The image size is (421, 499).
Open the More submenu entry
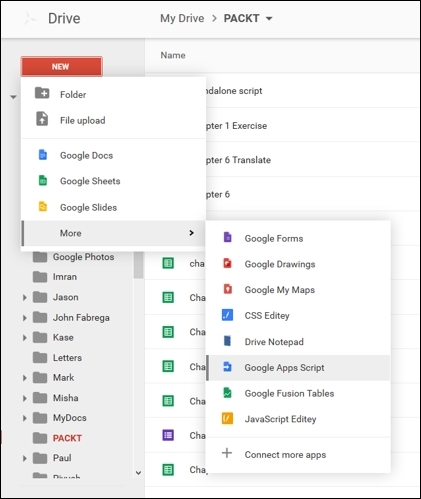(113, 233)
